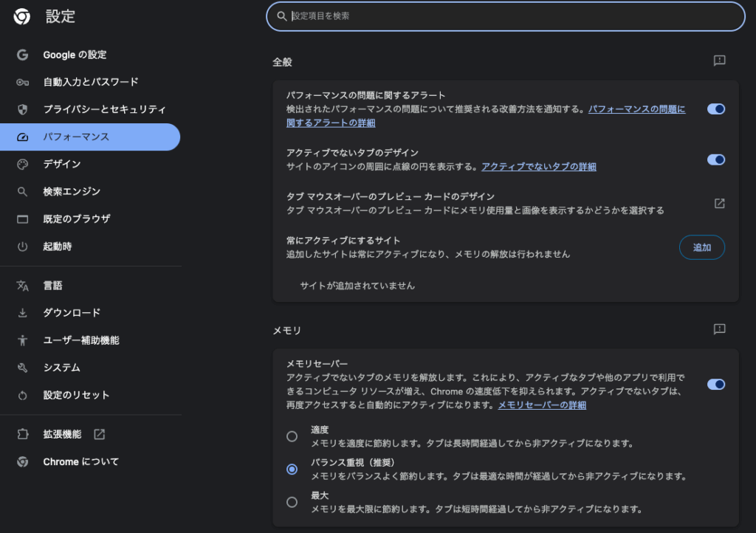Choose the 最大 memory saving radio option

pos(292,502)
